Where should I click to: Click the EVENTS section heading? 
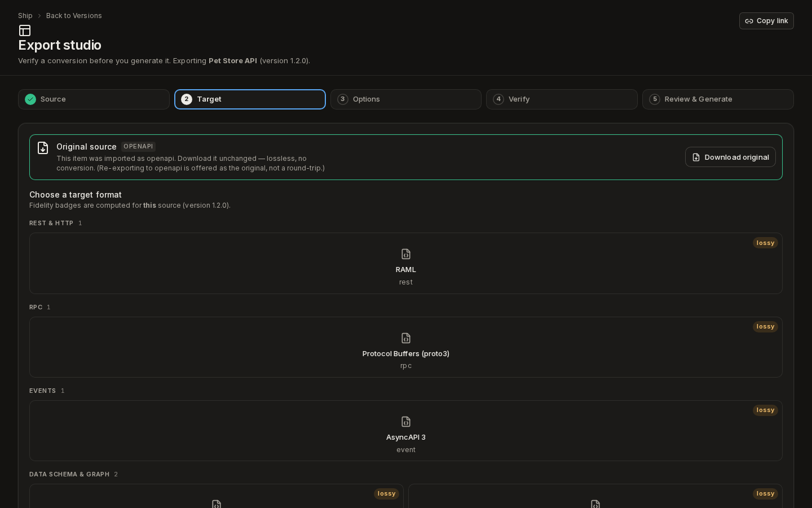42,391
